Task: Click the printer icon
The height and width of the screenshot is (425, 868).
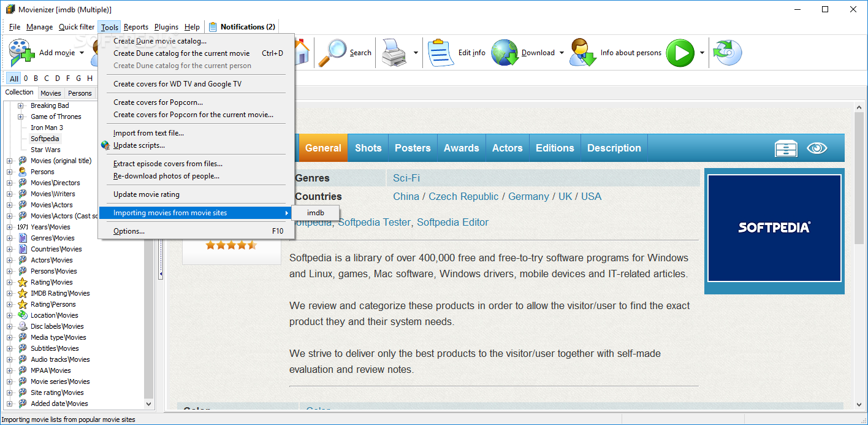Action: (x=394, y=53)
